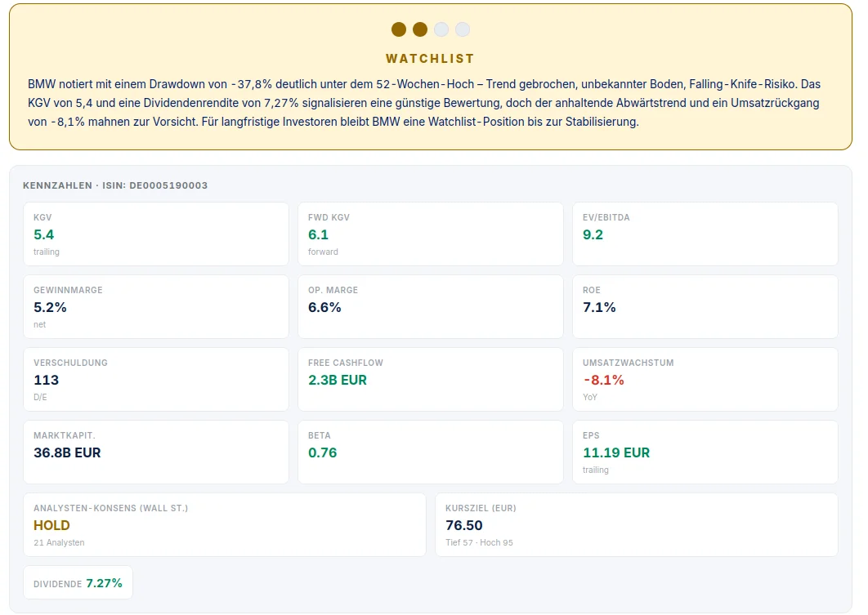The image size is (868, 615).
Task: Open the EV/EBITDA 9.2 card
Action: pos(705,234)
